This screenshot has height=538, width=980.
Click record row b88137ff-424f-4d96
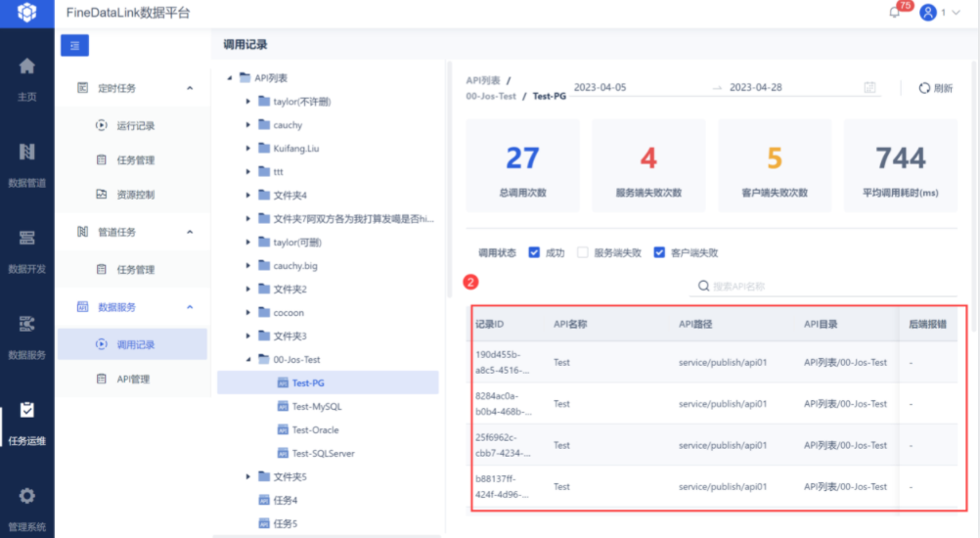coord(712,487)
